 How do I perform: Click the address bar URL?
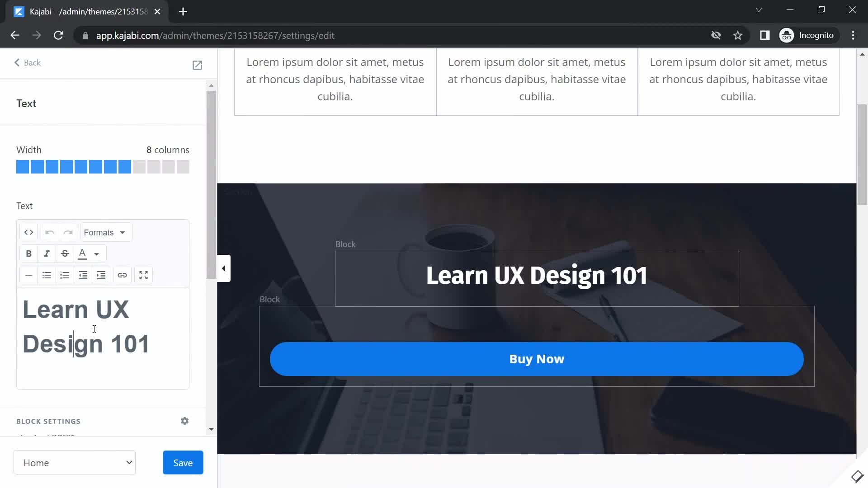coord(215,35)
